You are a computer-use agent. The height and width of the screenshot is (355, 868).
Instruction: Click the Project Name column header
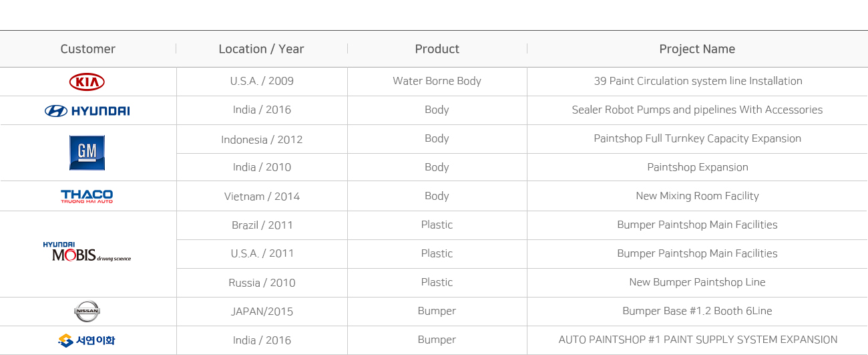tap(697, 49)
